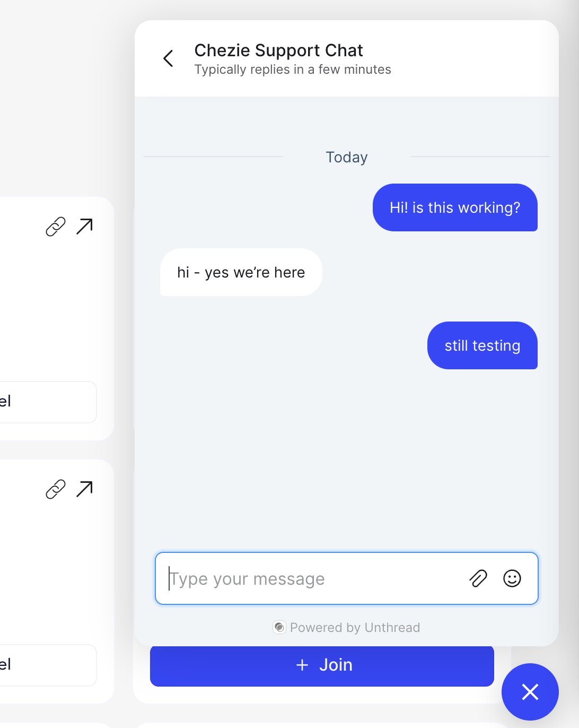Image resolution: width=579 pixels, height=728 pixels.
Task: Go back using the chat header chevron
Action: 169,58
